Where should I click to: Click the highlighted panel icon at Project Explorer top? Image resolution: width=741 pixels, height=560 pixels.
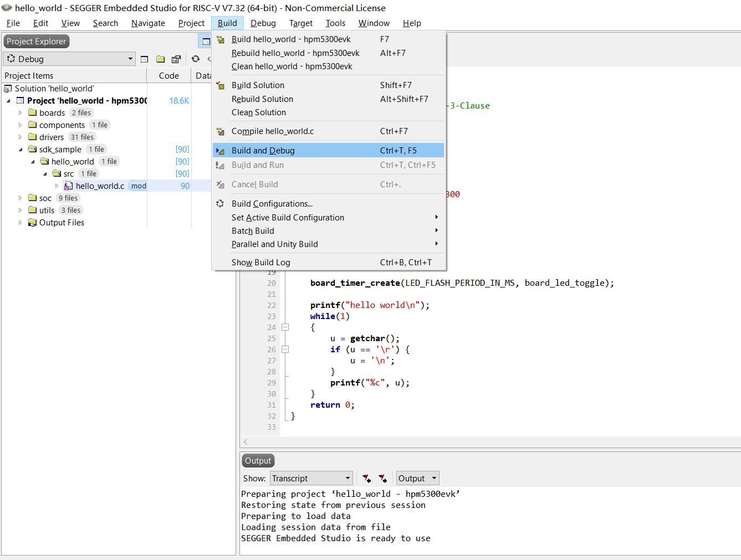[206, 42]
